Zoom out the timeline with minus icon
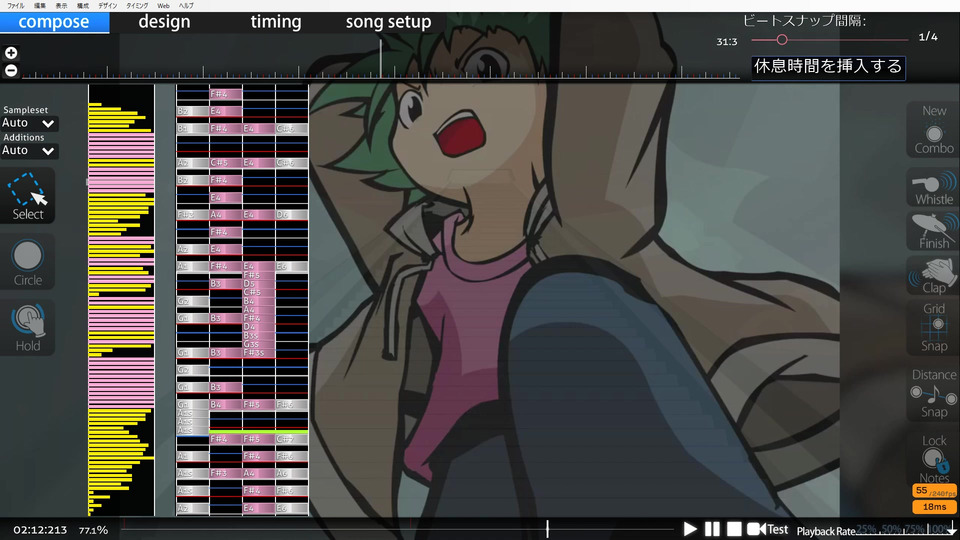The height and width of the screenshot is (540, 960). [x=11, y=70]
